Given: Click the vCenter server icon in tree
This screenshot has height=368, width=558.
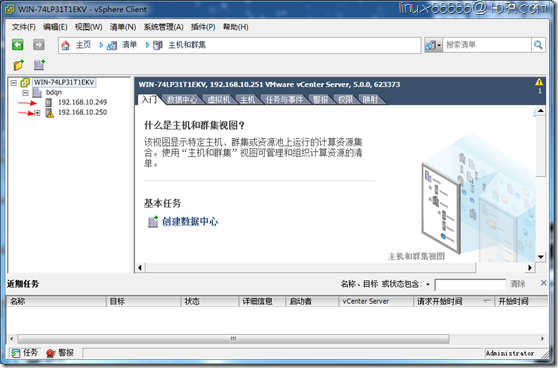Looking at the screenshot, I should coord(25,83).
